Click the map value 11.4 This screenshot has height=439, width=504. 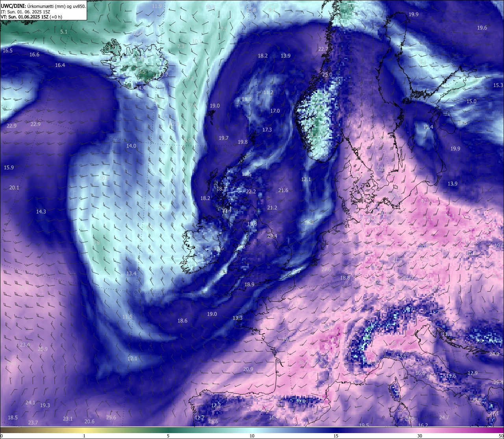click(428, 127)
